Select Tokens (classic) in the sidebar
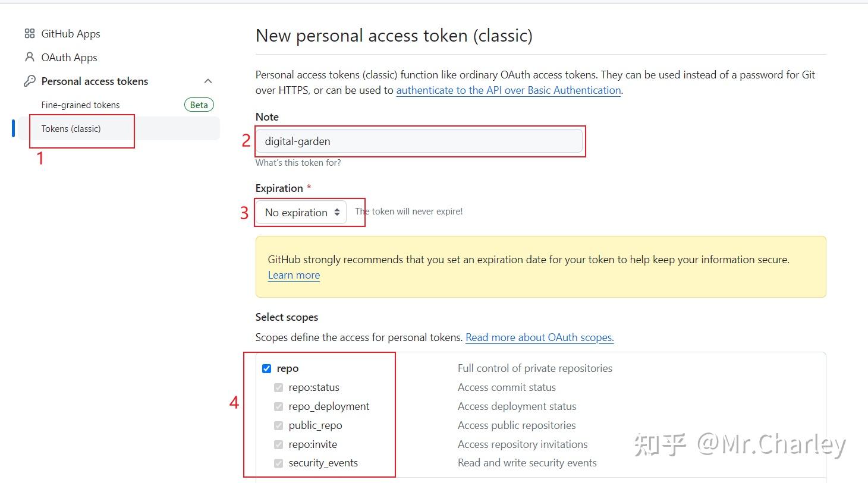868x483 pixels. click(71, 128)
